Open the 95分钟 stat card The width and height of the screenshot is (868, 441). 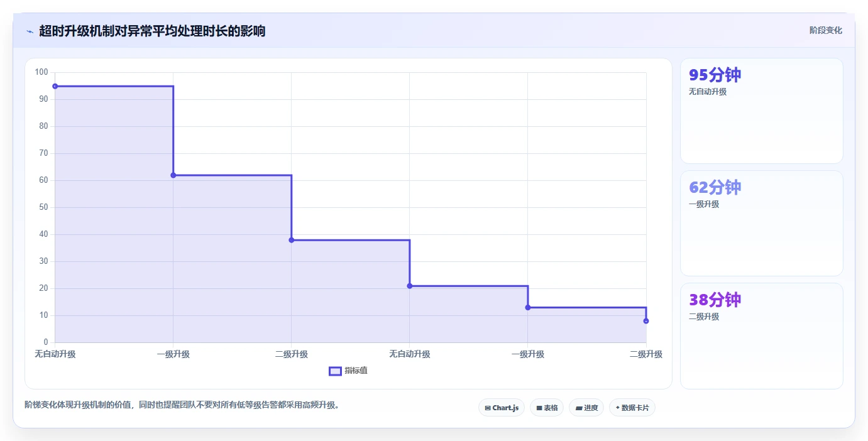tap(762, 111)
